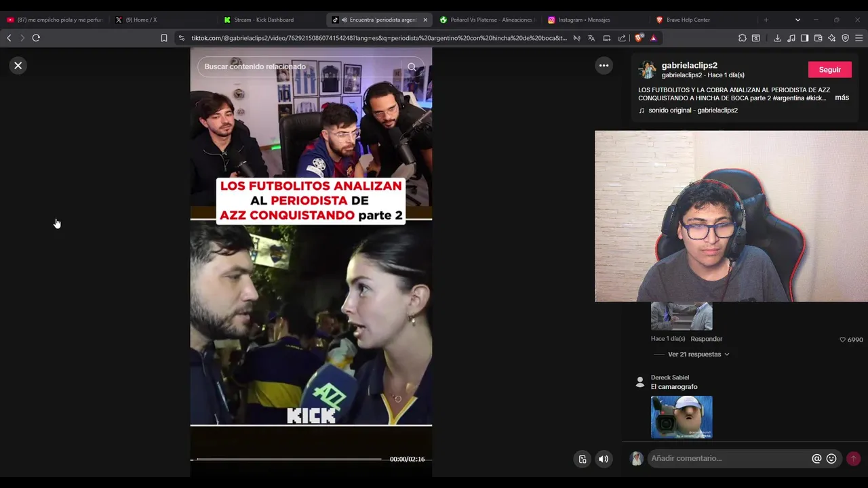Toggle the browser sidebar panel icon
The width and height of the screenshot is (868, 488).
[x=804, y=38]
